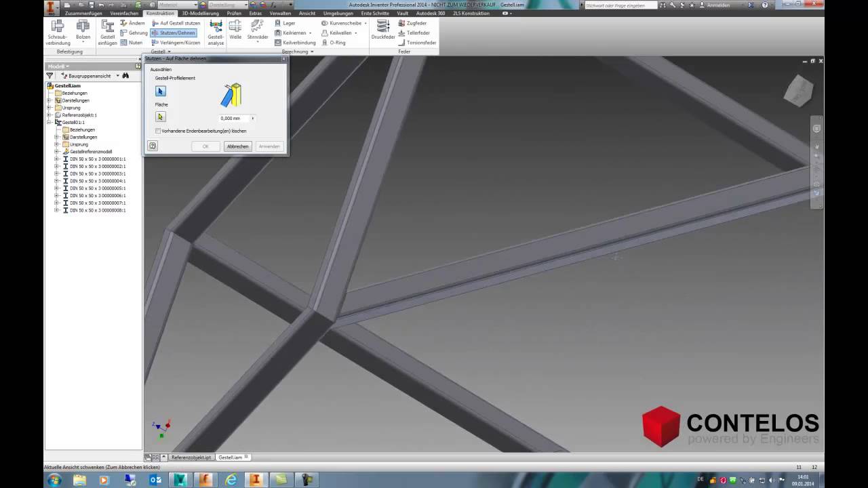
Task: Click the ViewCube in viewport
Action: (x=798, y=90)
